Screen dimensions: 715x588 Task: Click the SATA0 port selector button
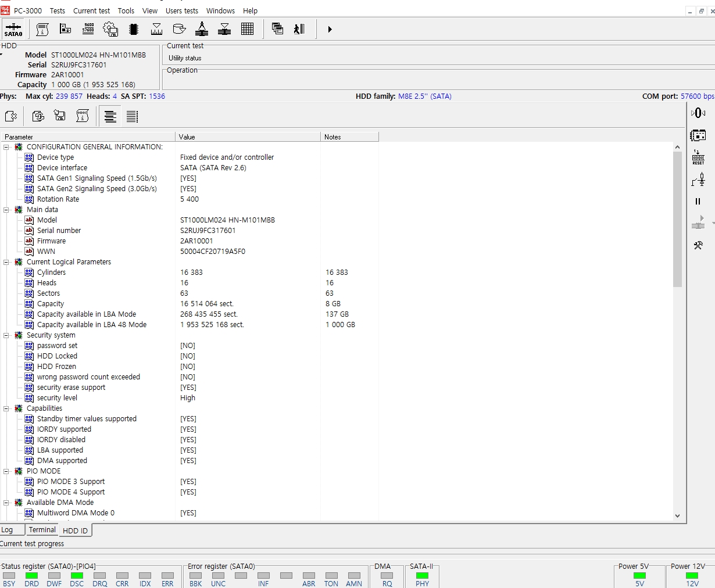[13, 29]
